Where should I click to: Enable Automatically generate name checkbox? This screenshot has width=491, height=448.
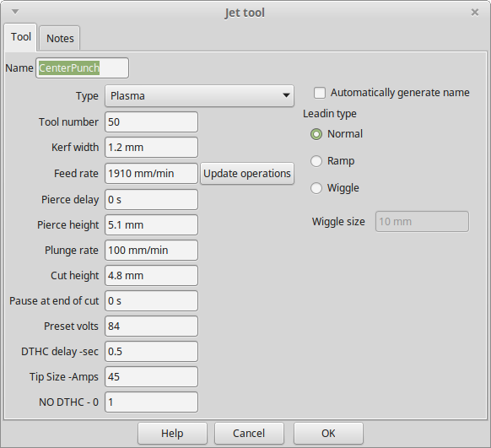pyautogui.click(x=320, y=93)
